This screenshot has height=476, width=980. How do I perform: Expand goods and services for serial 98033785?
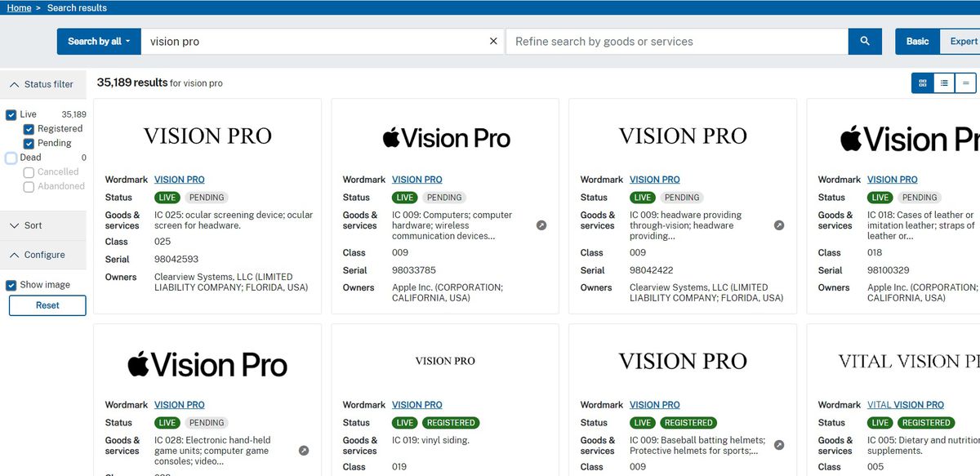coord(541,225)
